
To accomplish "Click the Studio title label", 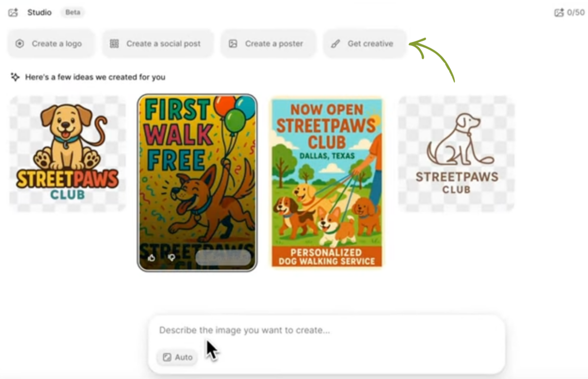I will pos(40,12).
